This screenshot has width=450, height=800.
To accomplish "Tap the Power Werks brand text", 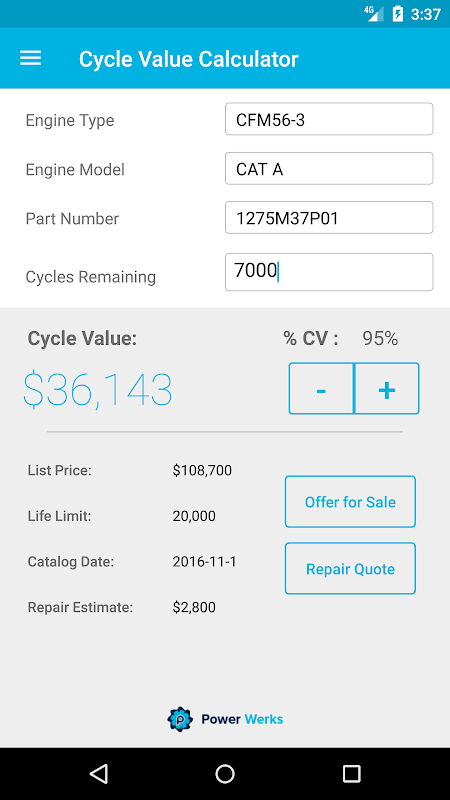I will pyautogui.click(x=242, y=719).
